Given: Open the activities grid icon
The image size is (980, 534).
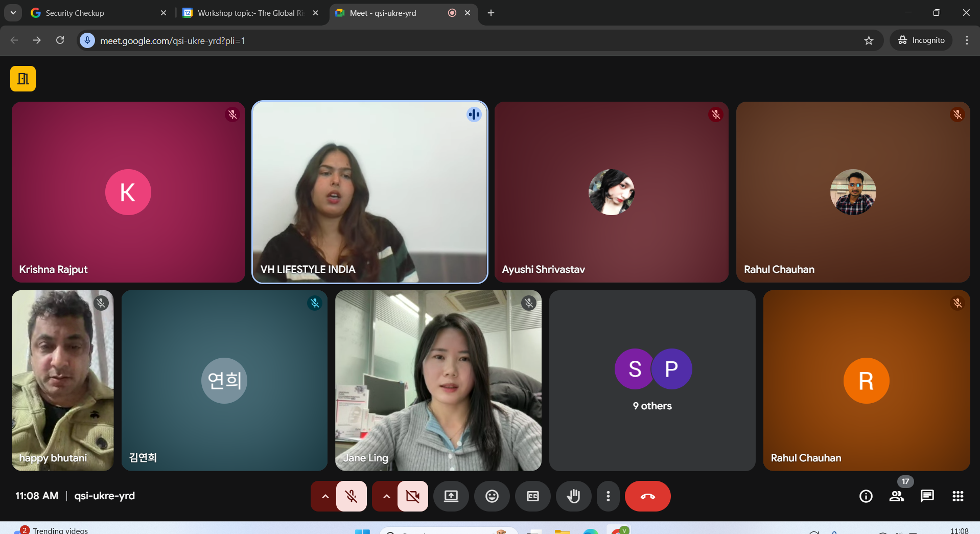Looking at the screenshot, I should (x=958, y=496).
